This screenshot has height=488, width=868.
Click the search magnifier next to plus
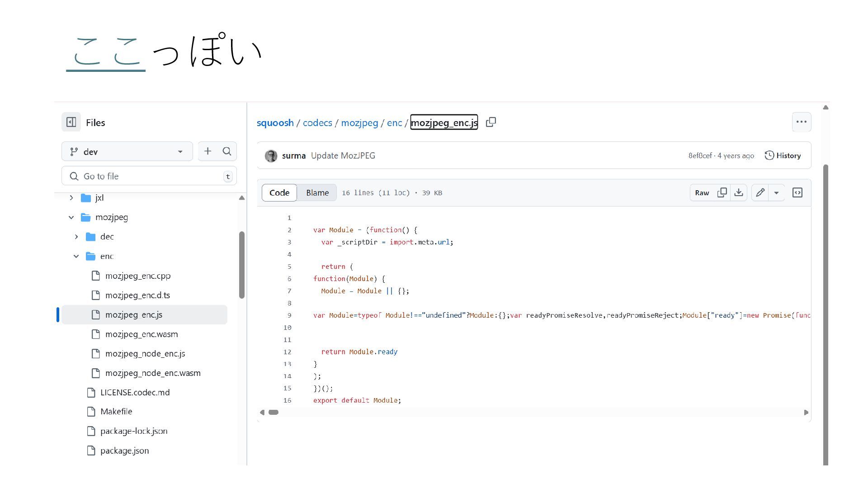[227, 151]
